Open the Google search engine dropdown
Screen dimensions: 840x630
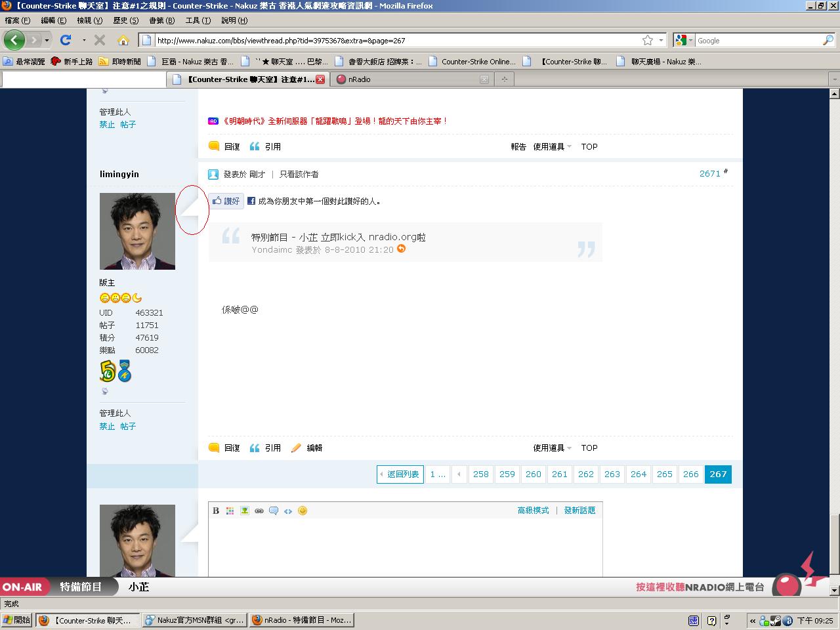tap(684, 40)
